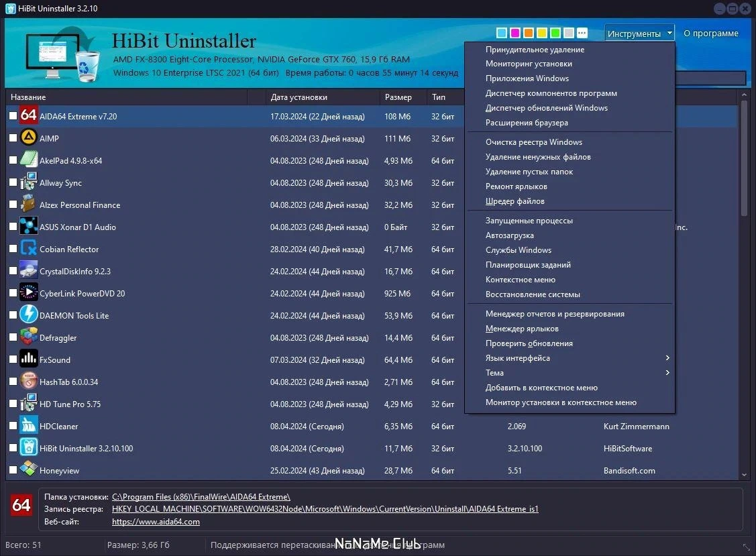Open the install folder path link
Image resolution: width=756 pixels, height=556 pixels.
pyautogui.click(x=201, y=497)
